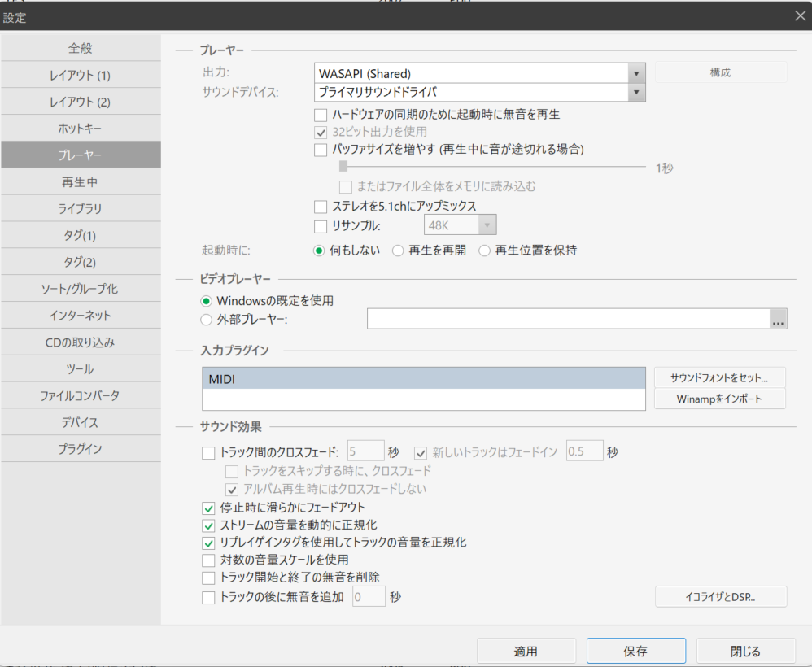Enable トラック間のクロスフェード checkbox

pos(208,452)
